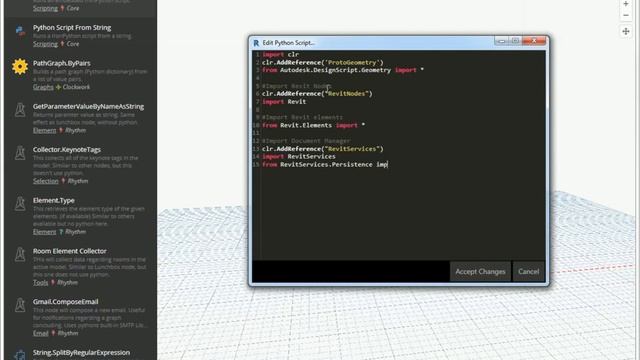Click the line clr.AddReference('ProtoGeometry')
The width and height of the screenshot is (640, 360).
click(x=322, y=62)
